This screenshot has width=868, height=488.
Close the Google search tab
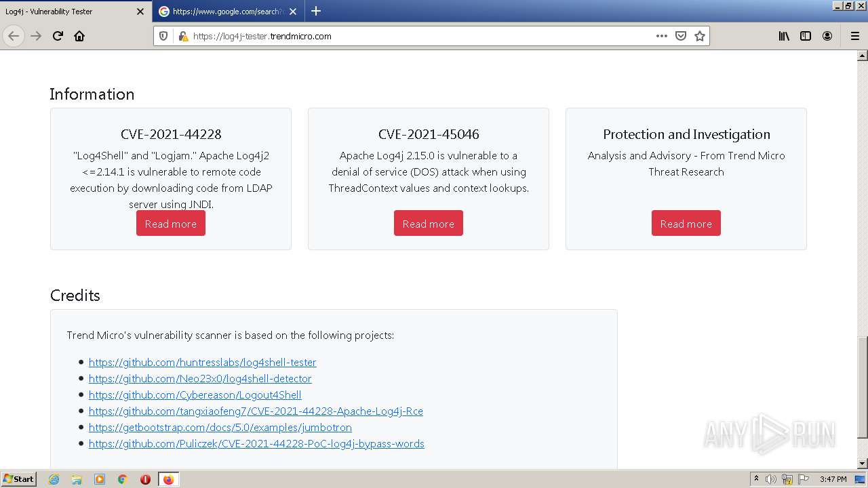pos(293,12)
